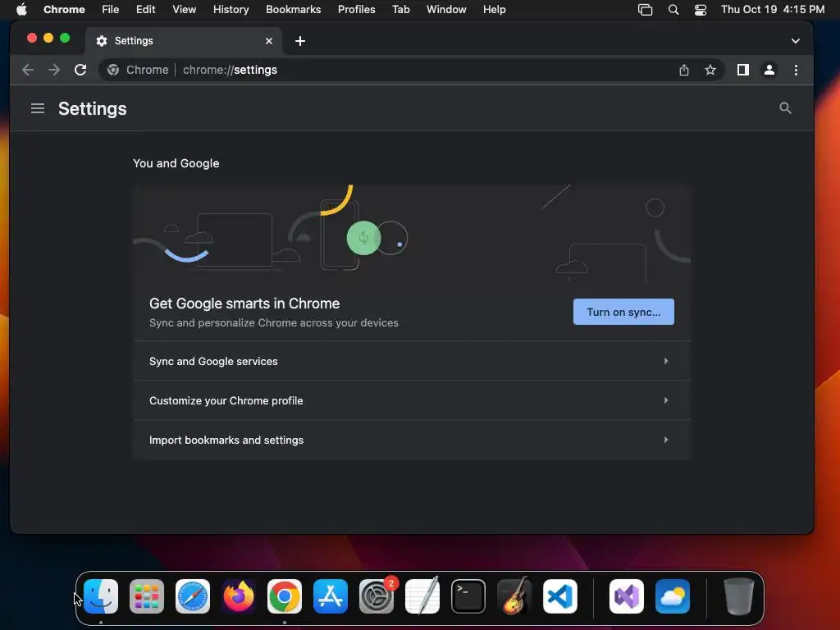Screen dimensions: 840x630
Task: Open Chrome three-dot menu
Action: click(x=796, y=70)
